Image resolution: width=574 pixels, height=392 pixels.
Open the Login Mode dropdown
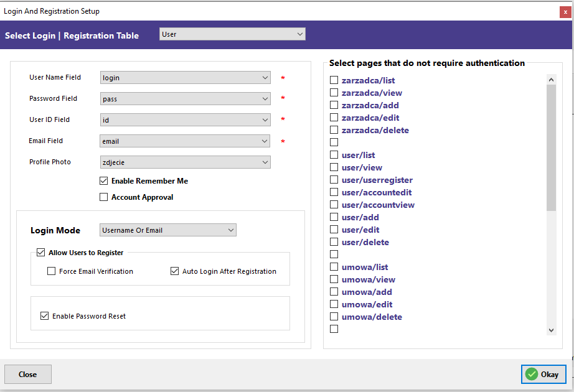[167, 230]
